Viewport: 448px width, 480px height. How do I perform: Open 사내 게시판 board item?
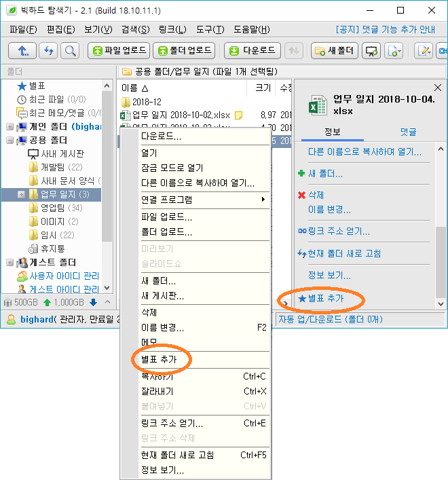tap(56, 153)
